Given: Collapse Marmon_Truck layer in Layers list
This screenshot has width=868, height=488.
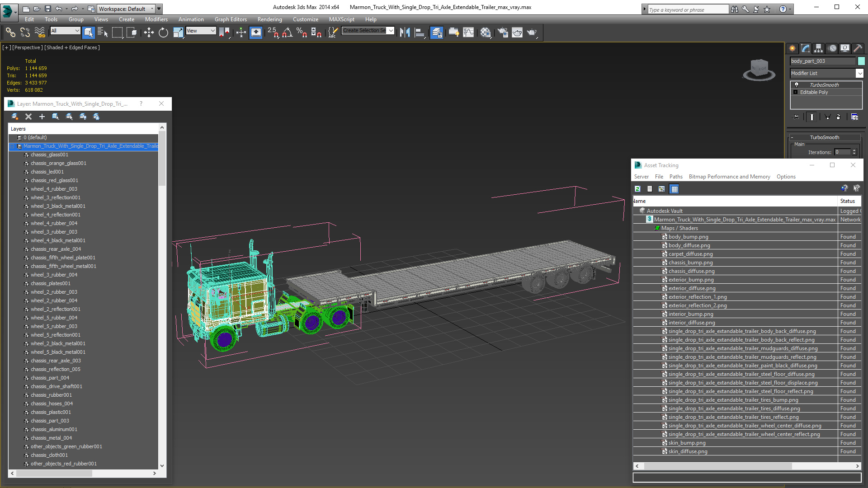Looking at the screenshot, I should pyautogui.click(x=13, y=146).
